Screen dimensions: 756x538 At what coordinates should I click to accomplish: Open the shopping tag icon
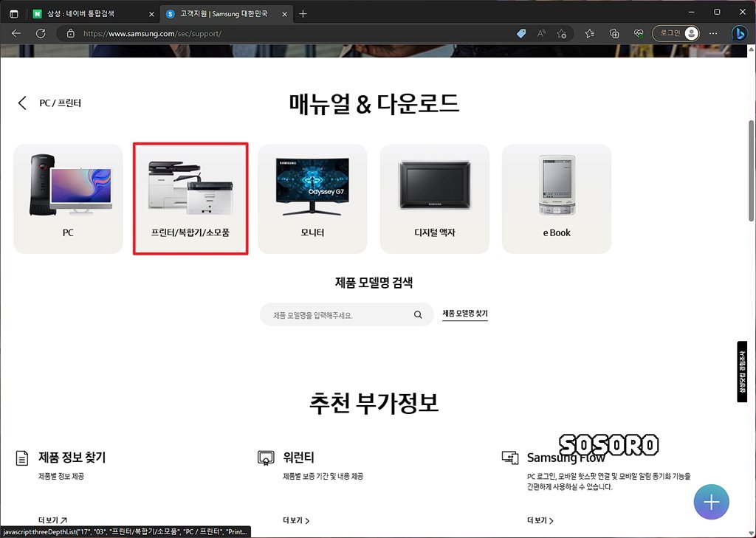coord(521,34)
